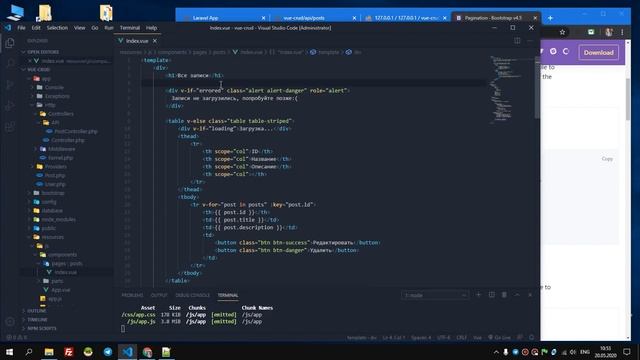
Task: Expand the Console folder
Action: [x=54, y=87]
